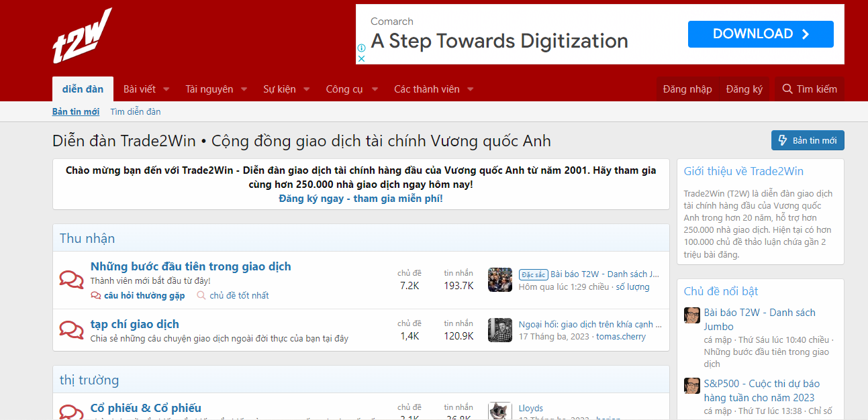The width and height of the screenshot is (868, 420).
Task: Expand the Công cụ menu arrow
Action: pos(375,89)
